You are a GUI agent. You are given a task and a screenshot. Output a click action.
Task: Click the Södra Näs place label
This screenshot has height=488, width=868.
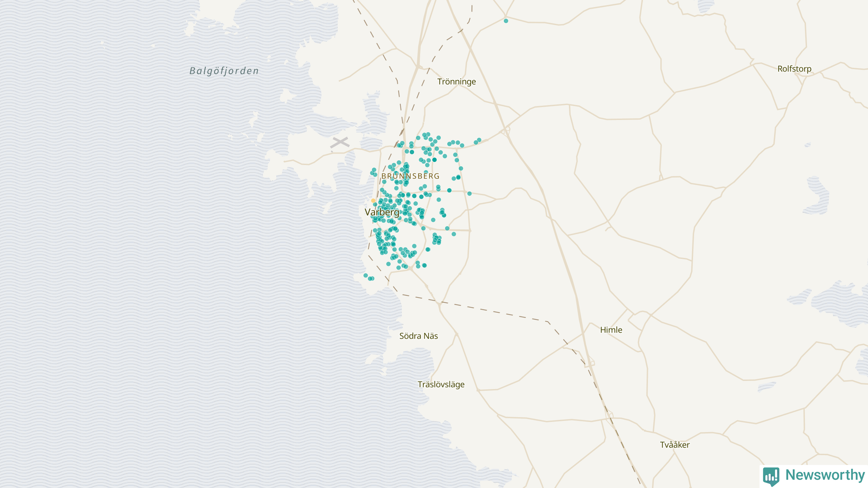(418, 336)
